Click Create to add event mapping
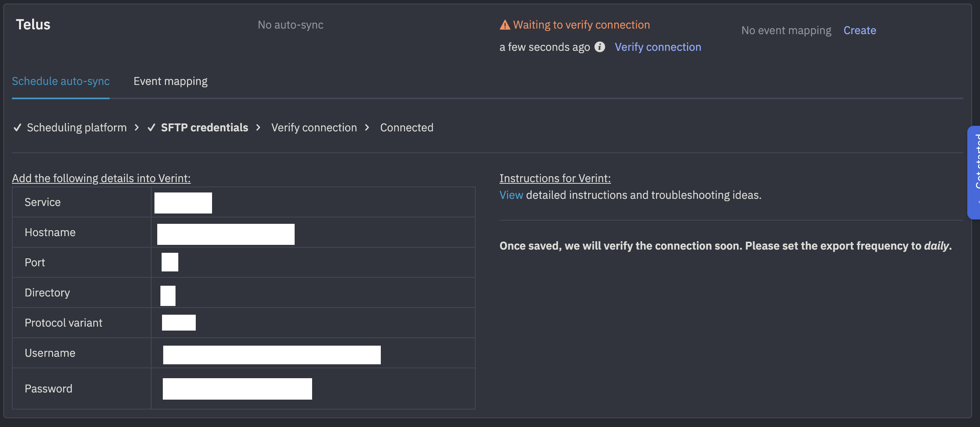The width and height of the screenshot is (980, 427). coord(860,30)
